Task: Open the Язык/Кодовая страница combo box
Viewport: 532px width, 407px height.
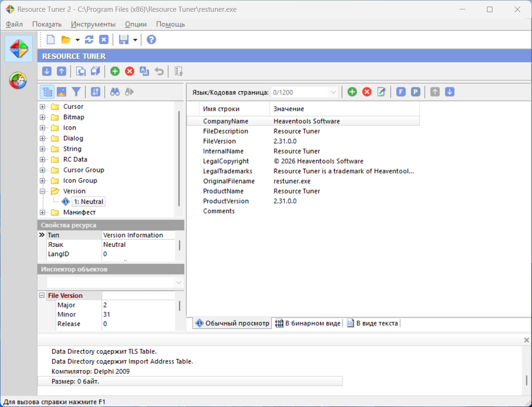Action: (x=305, y=92)
